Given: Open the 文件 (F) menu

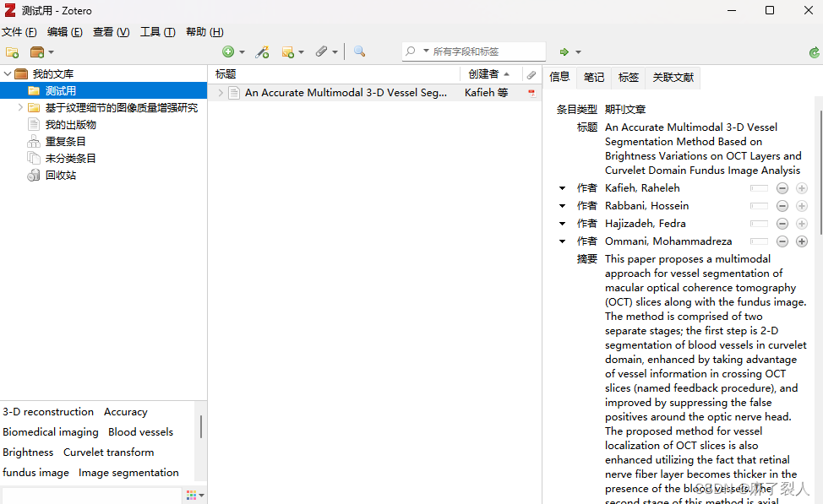Looking at the screenshot, I should [x=19, y=32].
